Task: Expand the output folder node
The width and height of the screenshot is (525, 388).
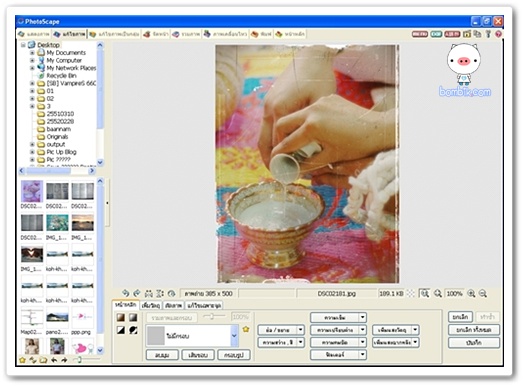Action: (x=32, y=144)
